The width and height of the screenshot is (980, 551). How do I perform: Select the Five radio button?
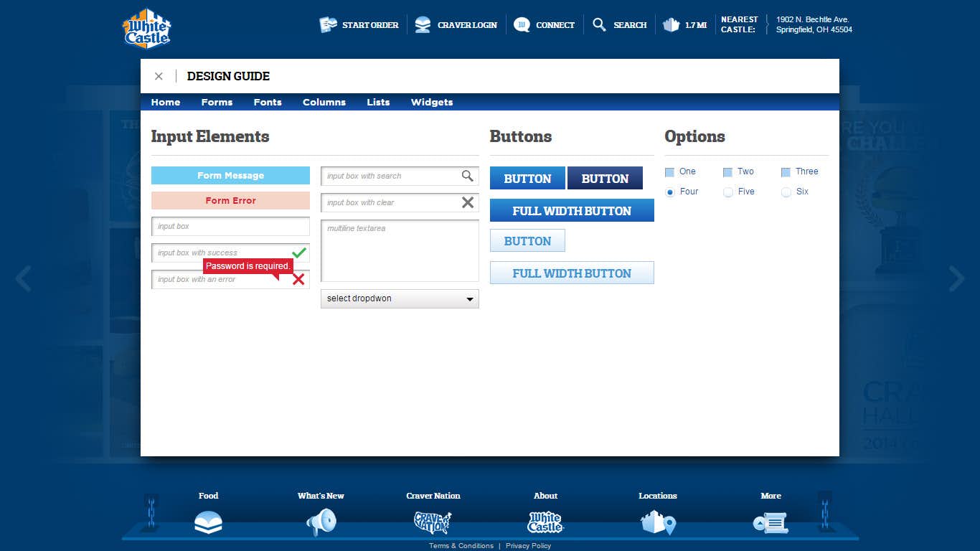click(728, 192)
